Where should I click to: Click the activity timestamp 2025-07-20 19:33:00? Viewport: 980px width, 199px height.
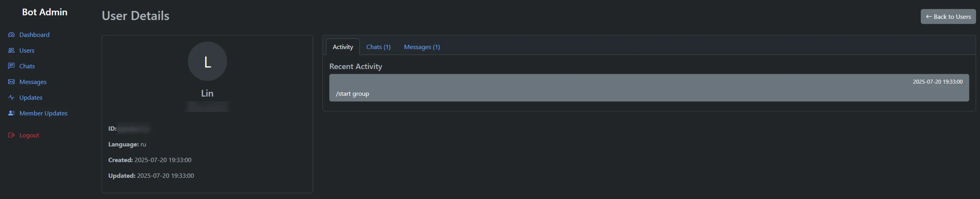(938, 82)
